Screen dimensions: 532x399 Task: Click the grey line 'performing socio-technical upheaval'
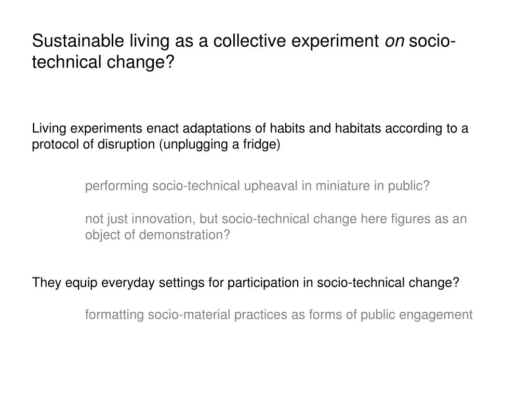point(257,186)
